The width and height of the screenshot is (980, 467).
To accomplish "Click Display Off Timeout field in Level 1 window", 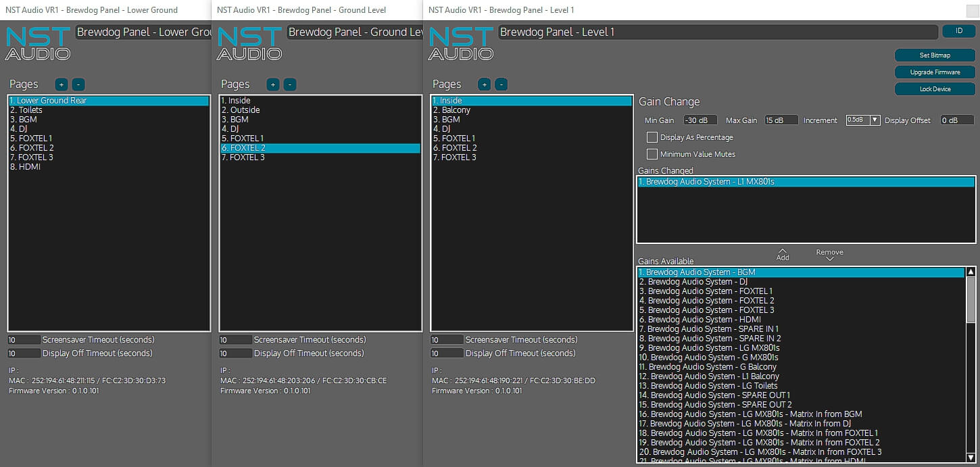I will [447, 353].
